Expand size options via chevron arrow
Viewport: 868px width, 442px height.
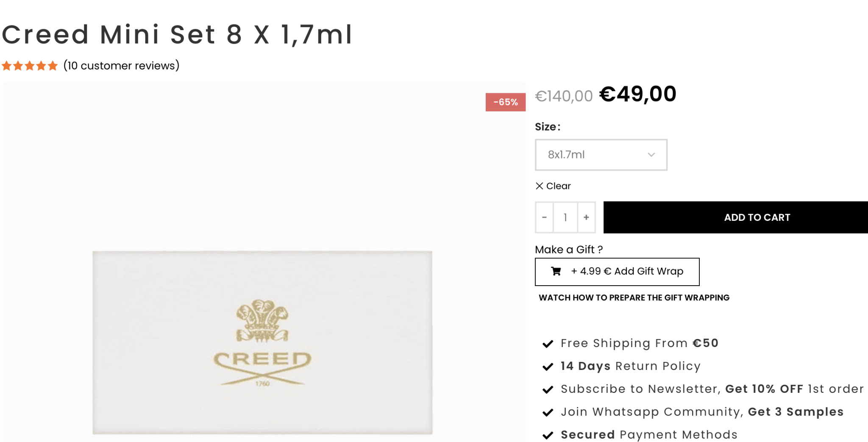click(x=651, y=155)
